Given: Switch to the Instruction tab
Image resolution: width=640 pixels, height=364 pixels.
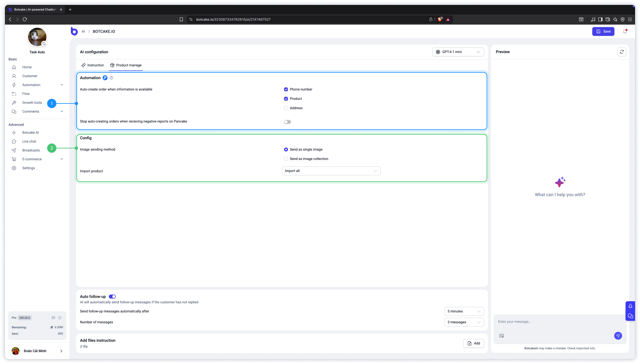Looking at the screenshot, I should click(92, 65).
